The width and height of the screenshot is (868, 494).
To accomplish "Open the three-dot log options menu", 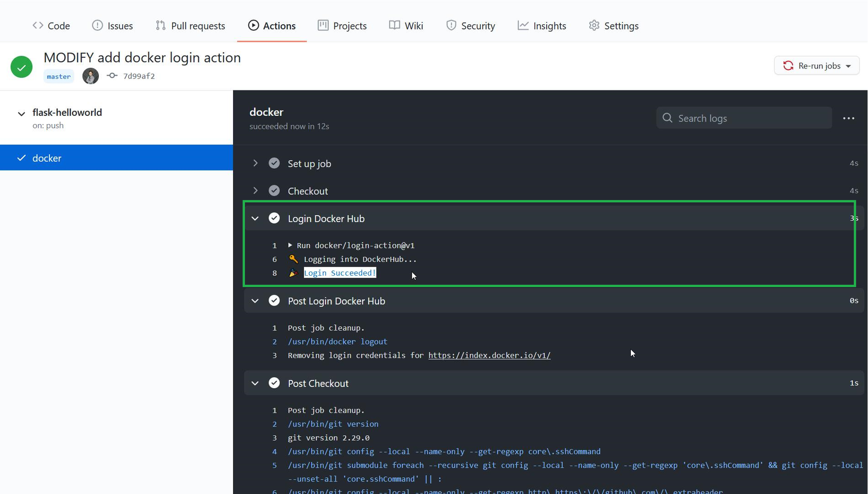I will click(x=849, y=118).
